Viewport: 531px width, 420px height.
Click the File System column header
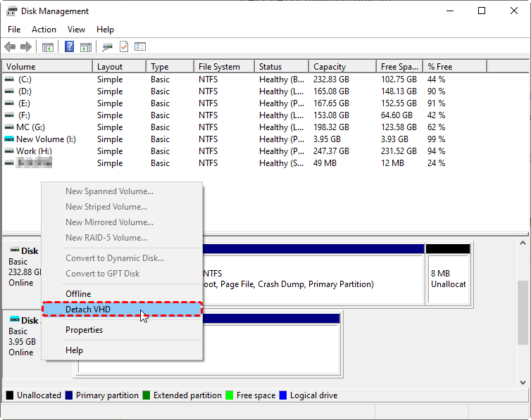tap(219, 67)
